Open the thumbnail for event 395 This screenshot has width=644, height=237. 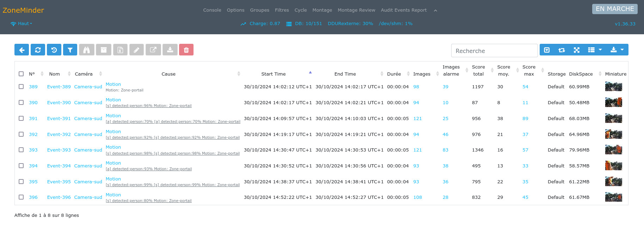(x=613, y=182)
